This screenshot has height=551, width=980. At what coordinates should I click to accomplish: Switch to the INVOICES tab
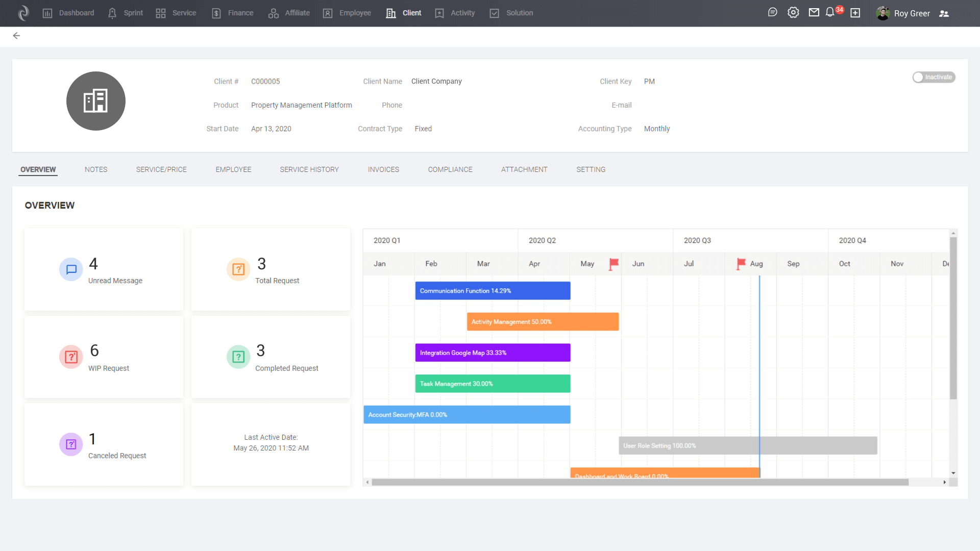pyautogui.click(x=383, y=169)
